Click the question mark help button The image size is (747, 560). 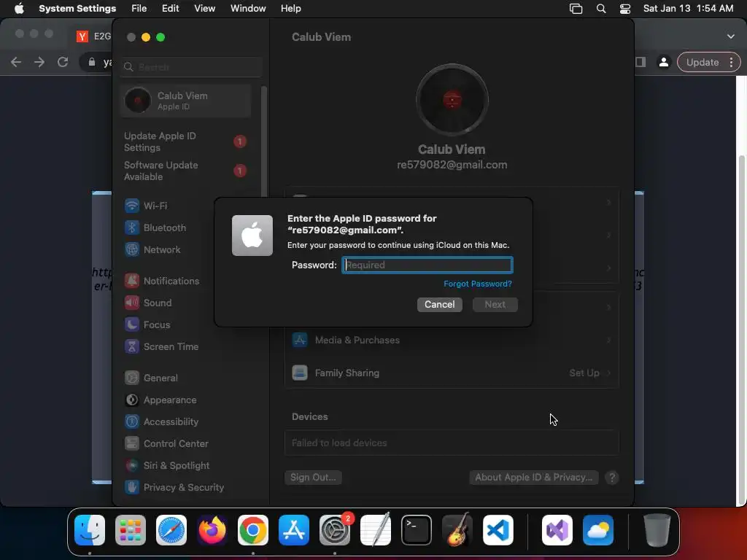click(x=612, y=477)
